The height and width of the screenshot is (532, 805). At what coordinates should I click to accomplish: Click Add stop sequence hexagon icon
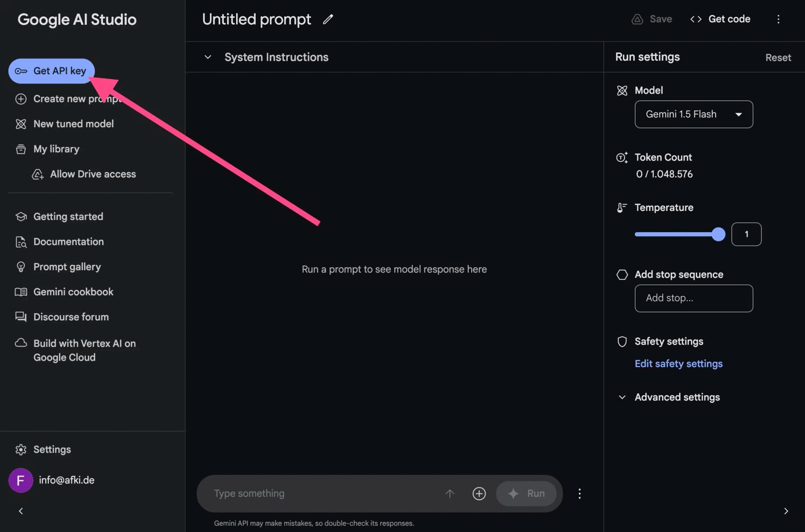[622, 274]
